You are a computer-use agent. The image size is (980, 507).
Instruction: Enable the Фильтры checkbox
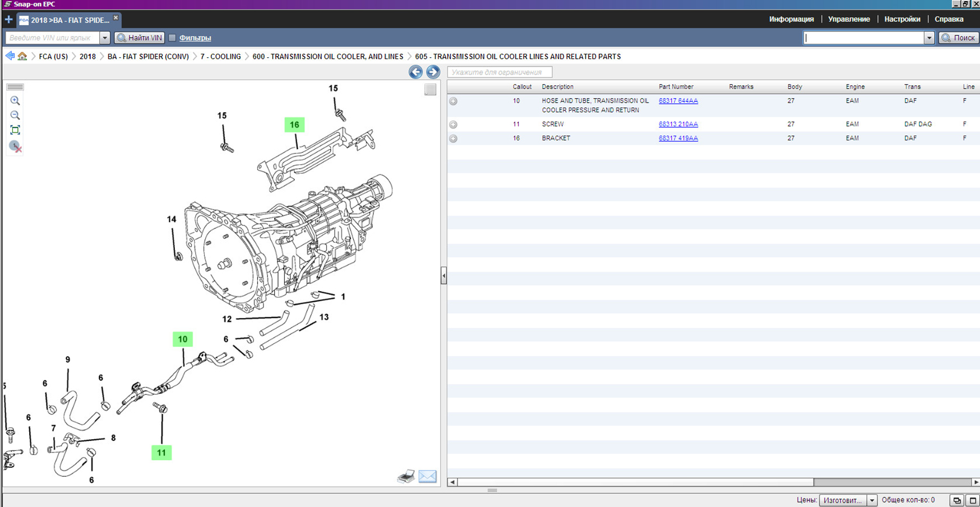173,38
